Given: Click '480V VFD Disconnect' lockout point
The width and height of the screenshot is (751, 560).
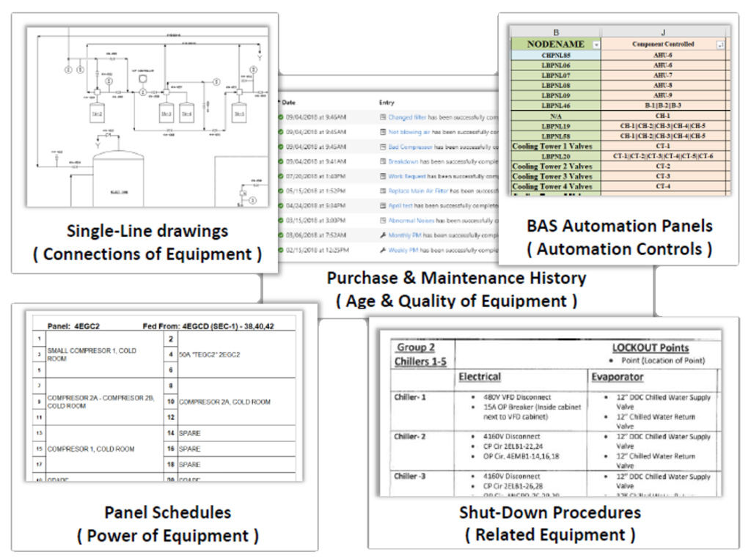Looking at the screenshot, I should pyautogui.click(x=517, y=397).
